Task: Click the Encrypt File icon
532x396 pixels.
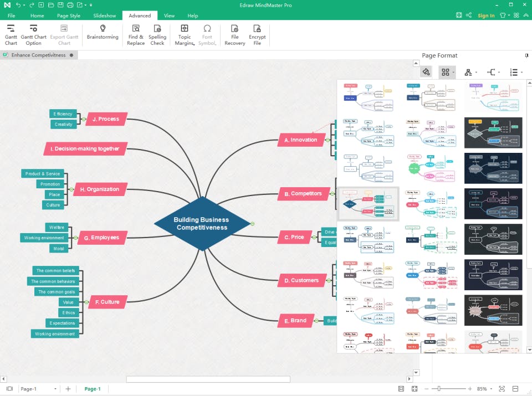Action: [257, 28]
